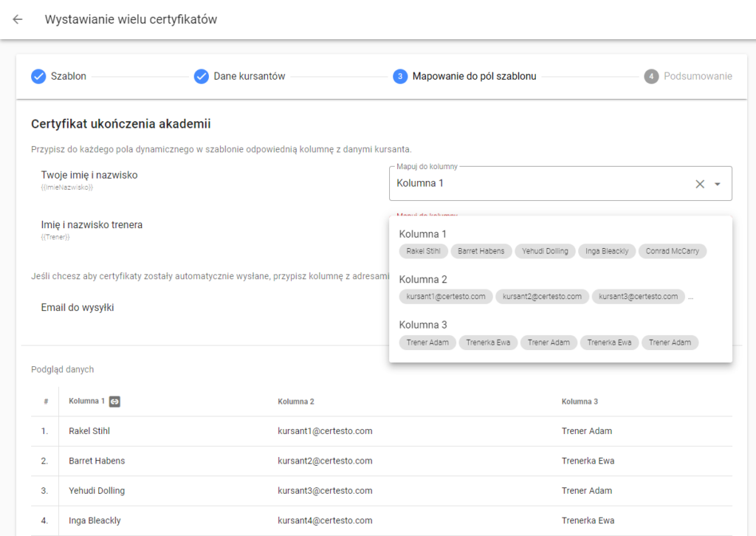The image size is (756, 536).
Task: Jump to the Podsumowanie step
Action: 688,76
